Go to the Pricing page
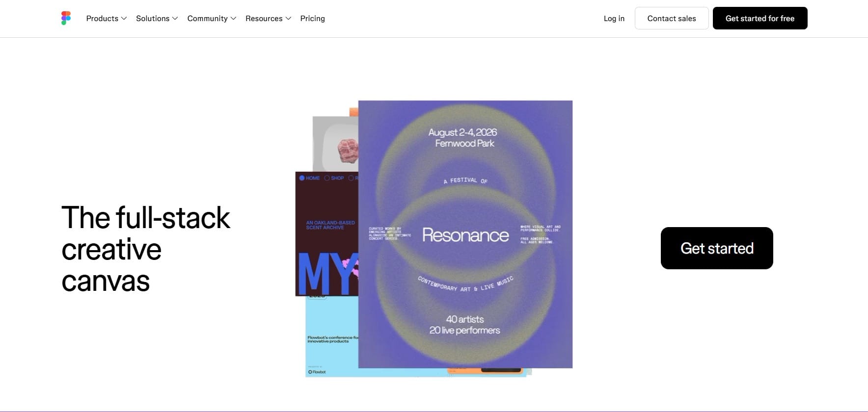Viewport: 868px width, 412px height. pos(313,18)
